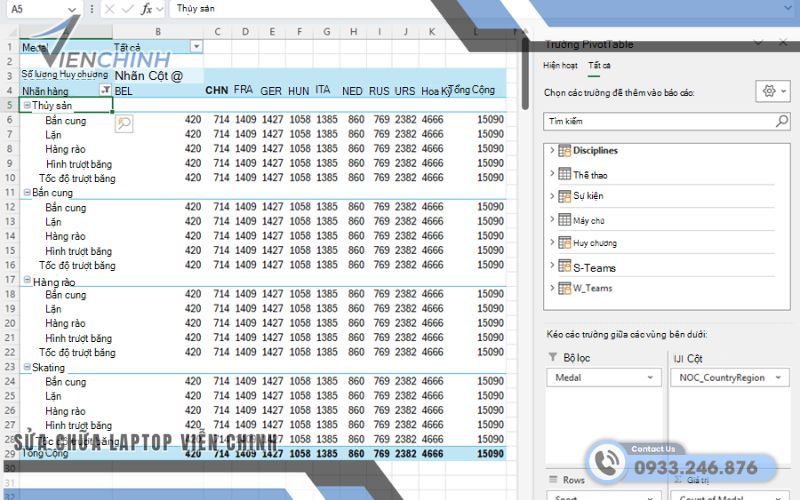Close the Trường PivotTable pane
Viewport: 800px width, 500px height.
click(x=783, y=43)
